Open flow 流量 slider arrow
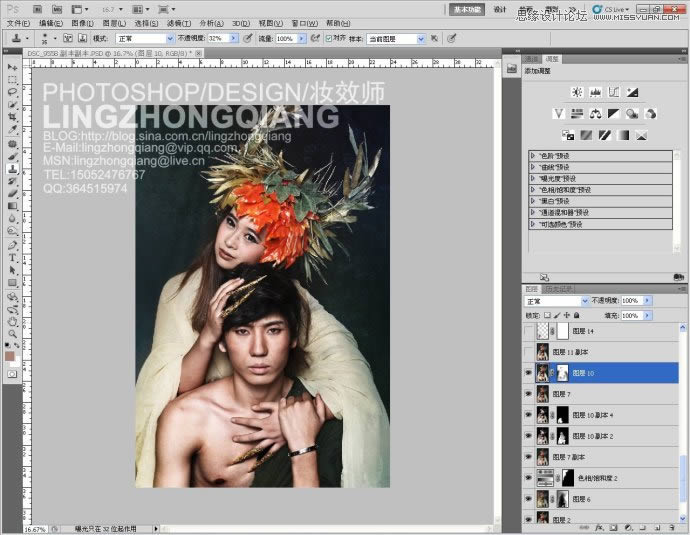This screenshot has height=535, width=690. coord(302,39)
